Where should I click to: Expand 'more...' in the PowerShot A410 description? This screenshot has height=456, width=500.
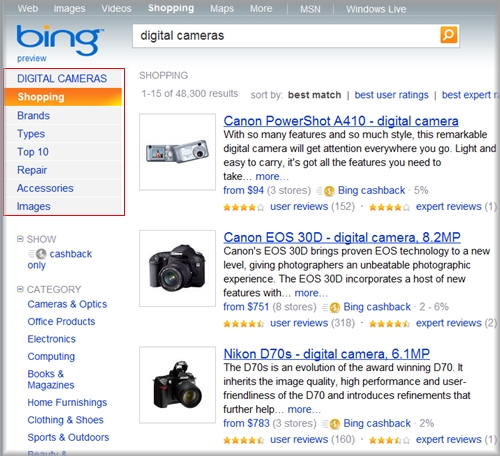point(272,176)
